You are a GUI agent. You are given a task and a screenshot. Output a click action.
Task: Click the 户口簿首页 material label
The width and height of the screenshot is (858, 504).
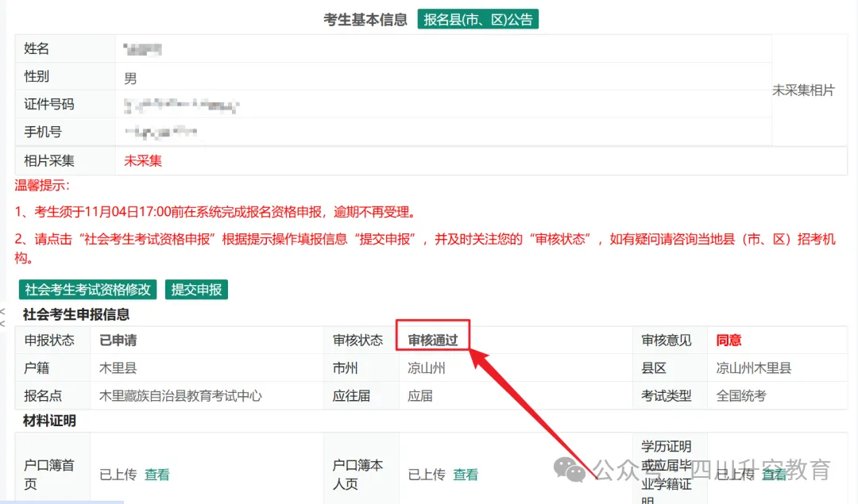coord(49,475)
